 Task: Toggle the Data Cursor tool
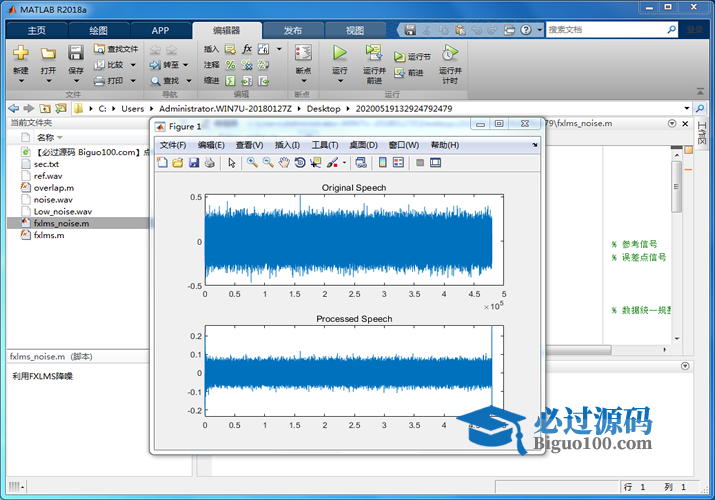[316, 163]
